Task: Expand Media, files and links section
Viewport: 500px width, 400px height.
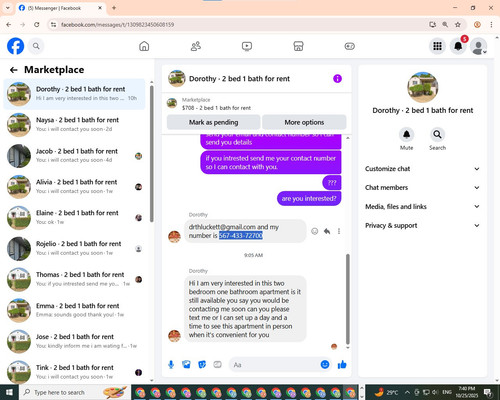Action: click(x=422, y=206)
